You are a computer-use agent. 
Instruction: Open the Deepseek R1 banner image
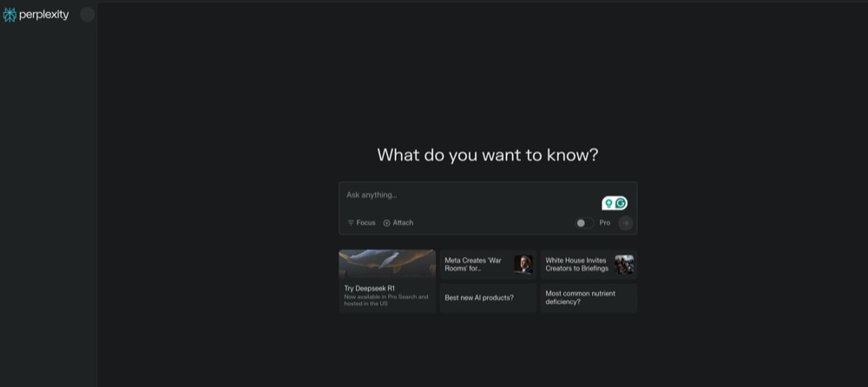(387, 263)
